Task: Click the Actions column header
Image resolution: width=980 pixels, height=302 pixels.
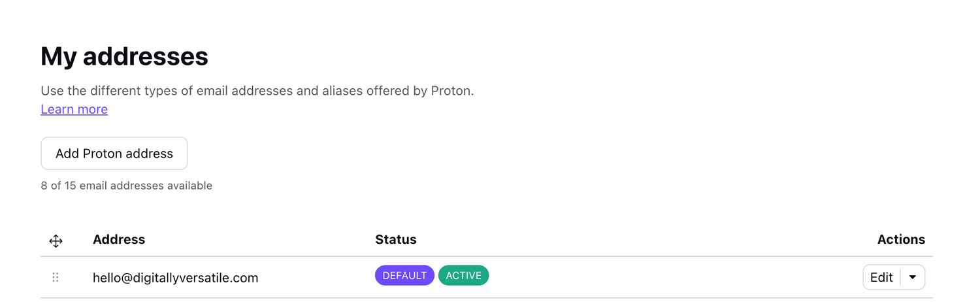Action: [901, 239]
